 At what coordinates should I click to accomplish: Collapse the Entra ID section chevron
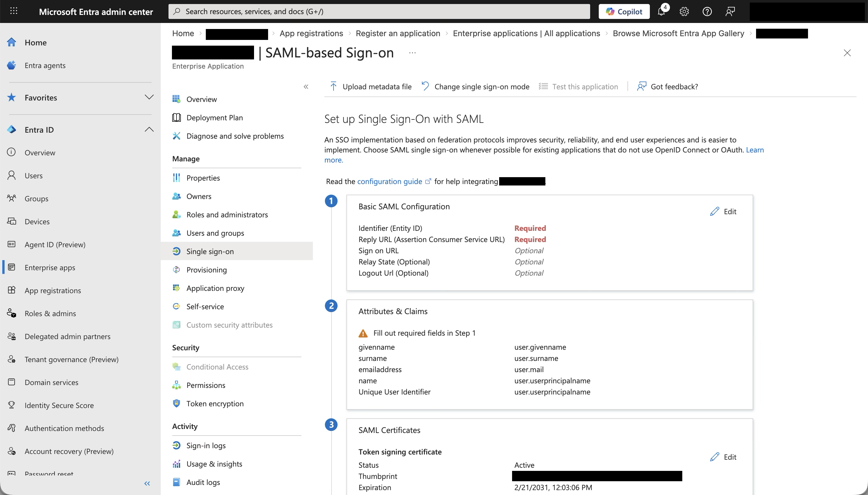point(149,129)
